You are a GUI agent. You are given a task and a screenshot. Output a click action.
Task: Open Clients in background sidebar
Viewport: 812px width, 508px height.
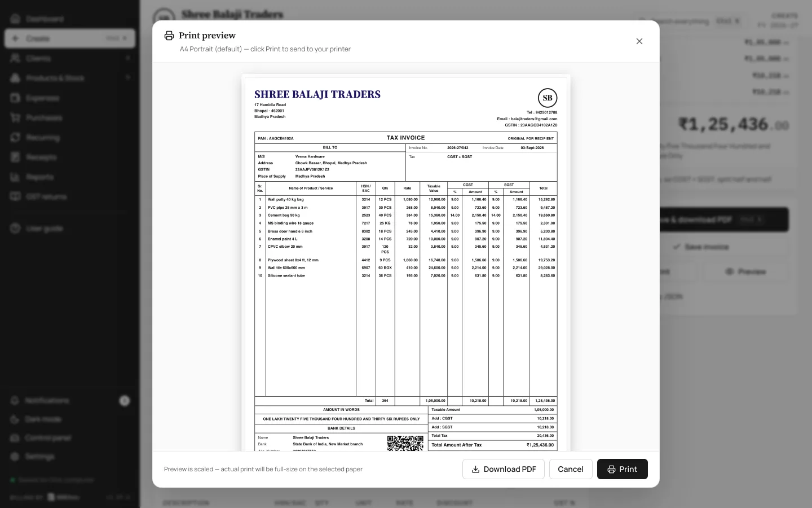coord(70,58)
